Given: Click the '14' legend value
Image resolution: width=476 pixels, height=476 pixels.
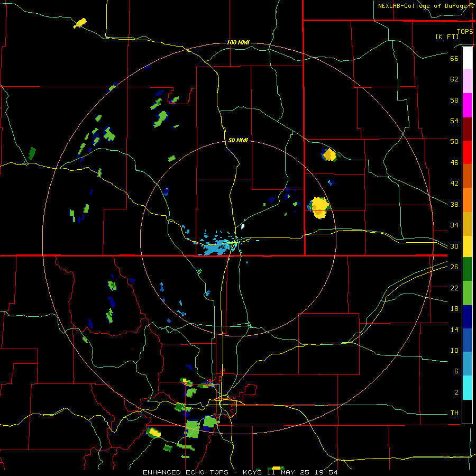Looking at the screenshot, I should [454, 329].
